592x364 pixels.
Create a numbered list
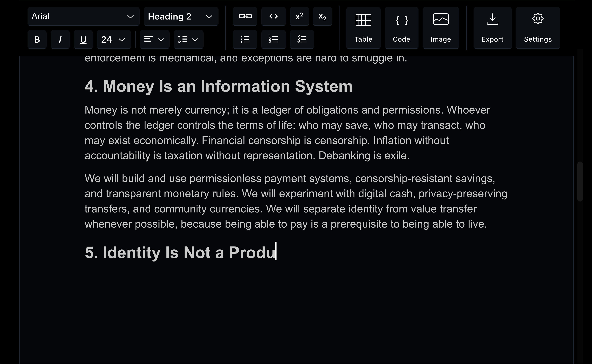point(273,39)
